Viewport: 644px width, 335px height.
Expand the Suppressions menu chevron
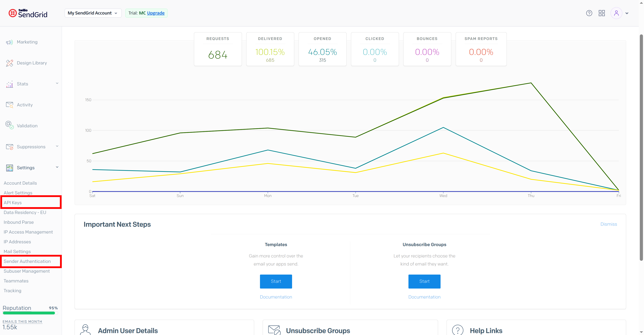click(57, 146)
